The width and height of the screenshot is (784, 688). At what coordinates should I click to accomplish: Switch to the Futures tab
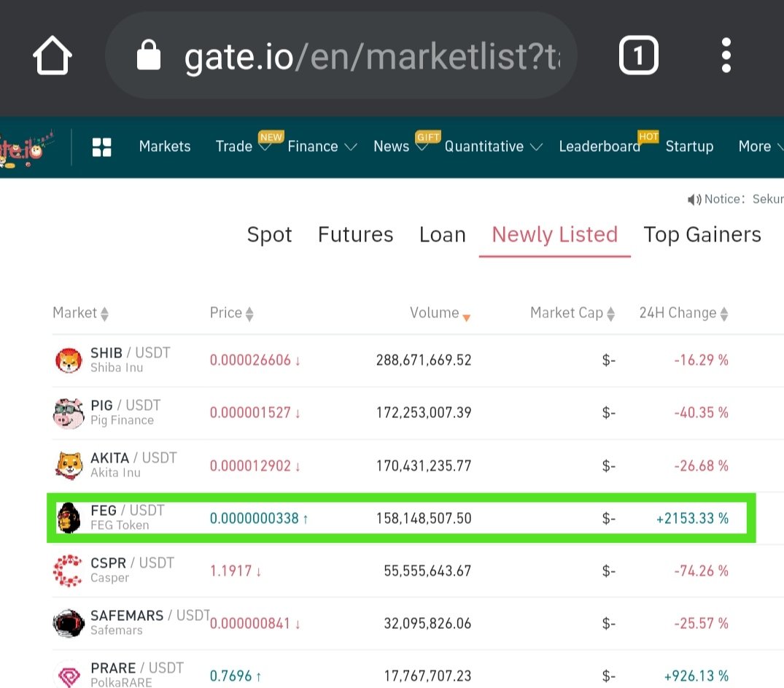(x=355, y=234)
